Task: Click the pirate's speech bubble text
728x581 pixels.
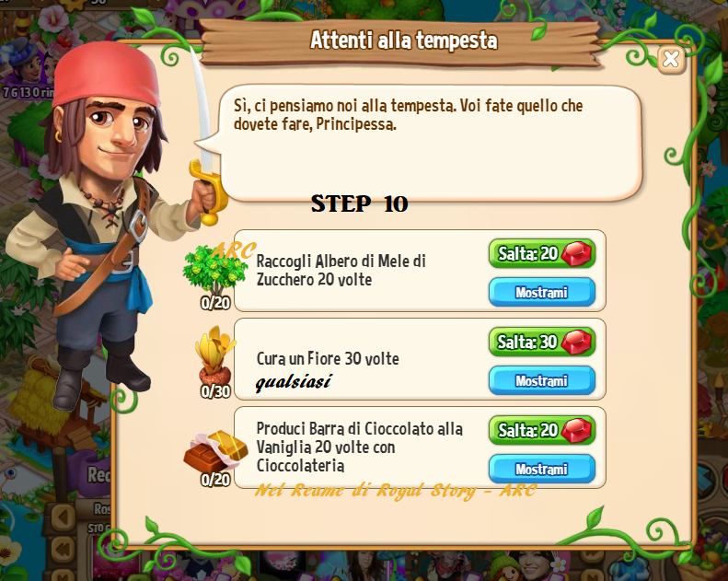Action: (x=408, y=115)
